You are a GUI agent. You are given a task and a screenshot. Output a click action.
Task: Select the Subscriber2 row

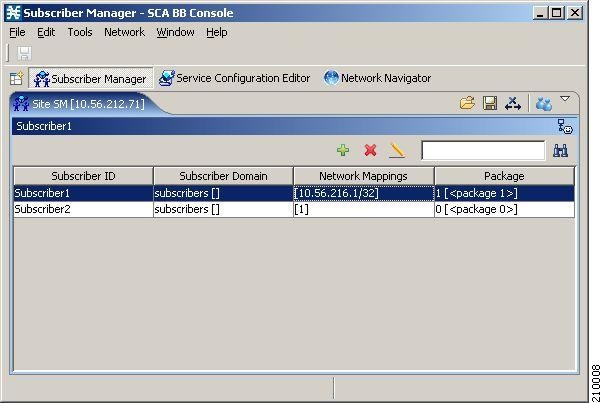(294, 209)
